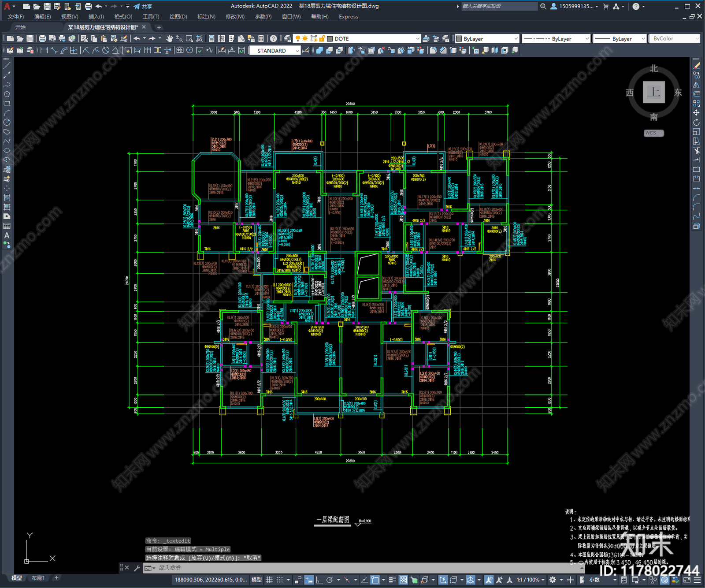Select the Rotate tool in modify toolbar
705x588 pixels.
(696, 122)
